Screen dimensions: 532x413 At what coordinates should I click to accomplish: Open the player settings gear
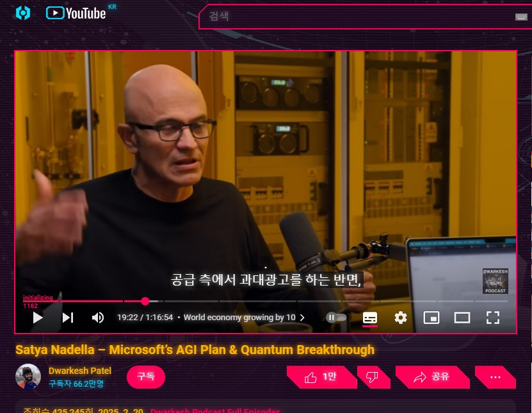click(401, 318)
